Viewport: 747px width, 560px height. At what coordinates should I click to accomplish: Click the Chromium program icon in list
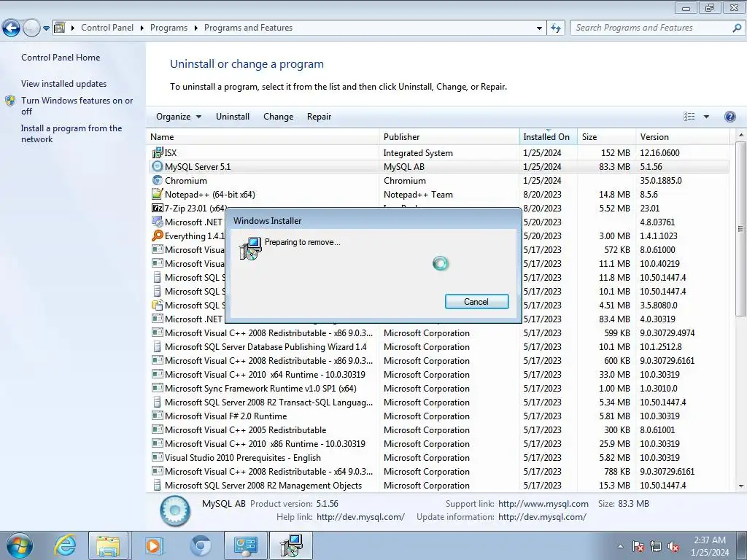[158, 181]
